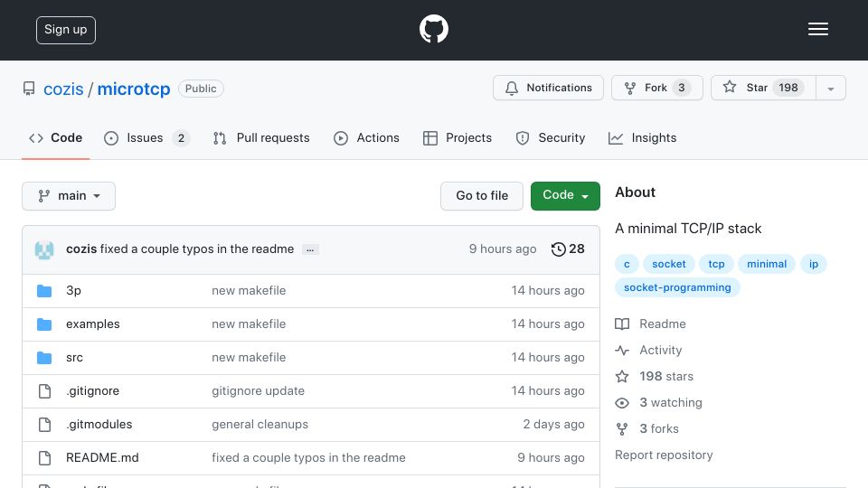Click the Readme book icon

coord(622,324)
